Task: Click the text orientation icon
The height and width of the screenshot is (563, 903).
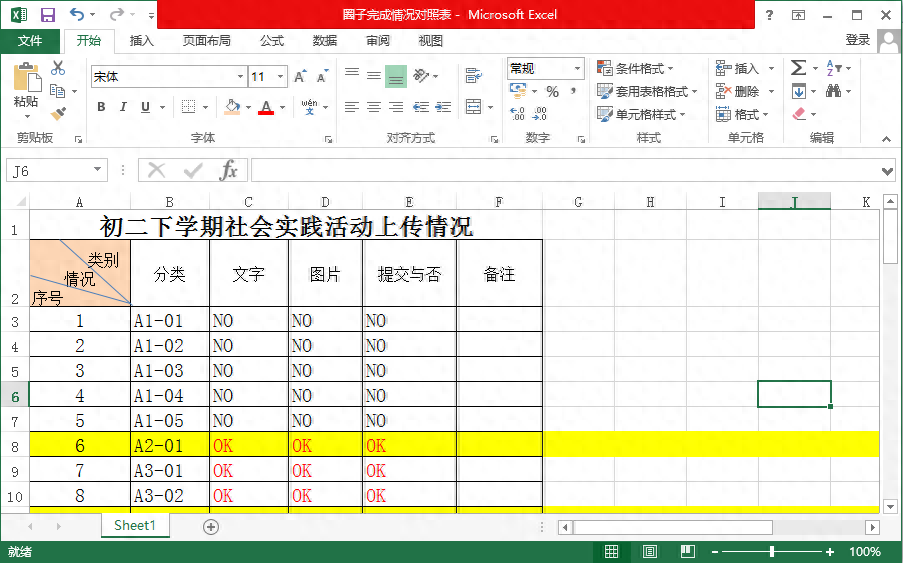Action: (x=421, y=75)
